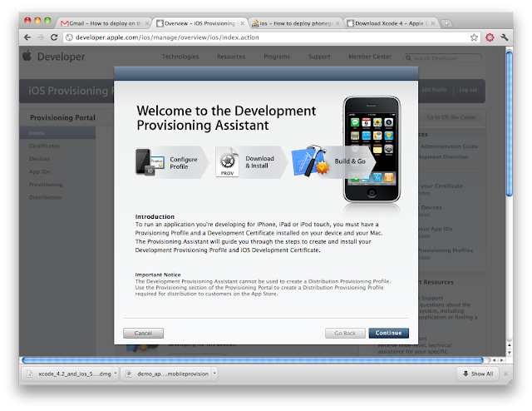The image size is (532, 411).
Task: Click the Apple logo beside Developer
Action: 27,56
